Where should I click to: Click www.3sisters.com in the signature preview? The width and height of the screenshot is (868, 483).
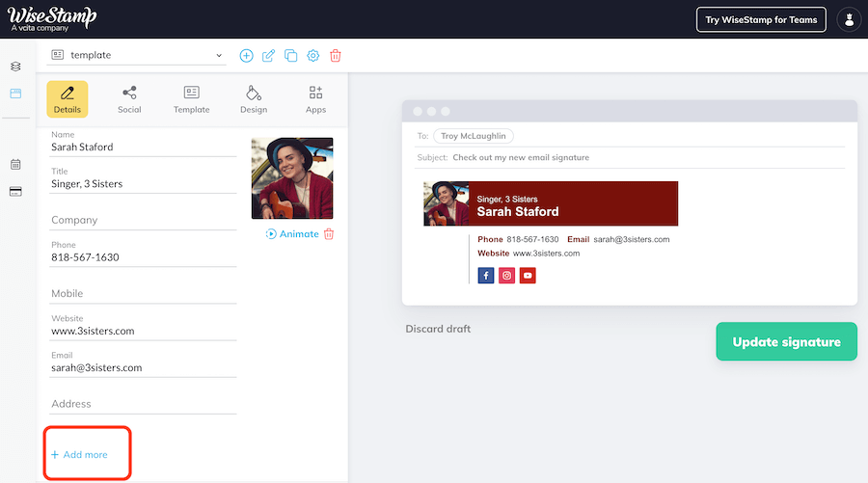pyautogui.click(x=547, y=254)
